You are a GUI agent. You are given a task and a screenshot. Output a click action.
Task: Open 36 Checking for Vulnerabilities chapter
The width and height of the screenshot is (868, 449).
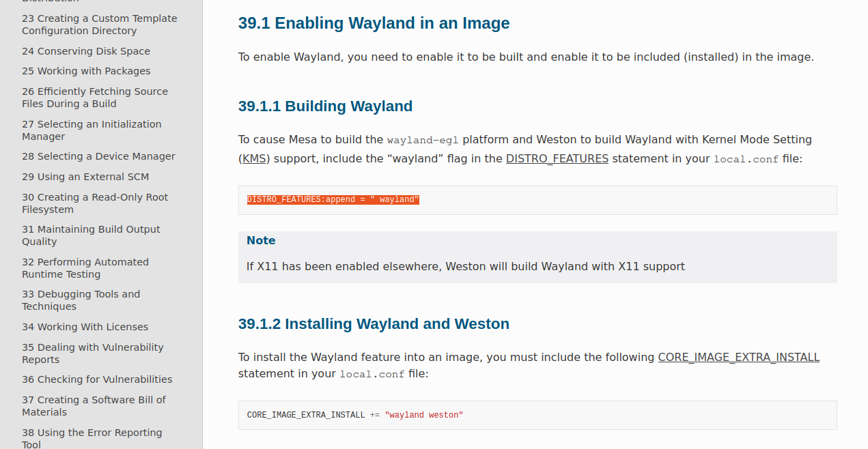coord(97,379)
